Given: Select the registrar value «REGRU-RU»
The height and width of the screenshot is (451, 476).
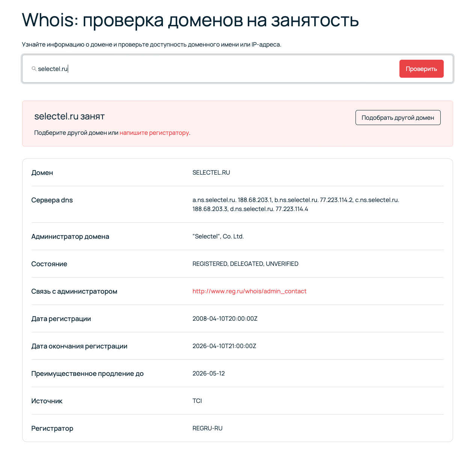Looking at the screenshot, I should tap(208, 428).
